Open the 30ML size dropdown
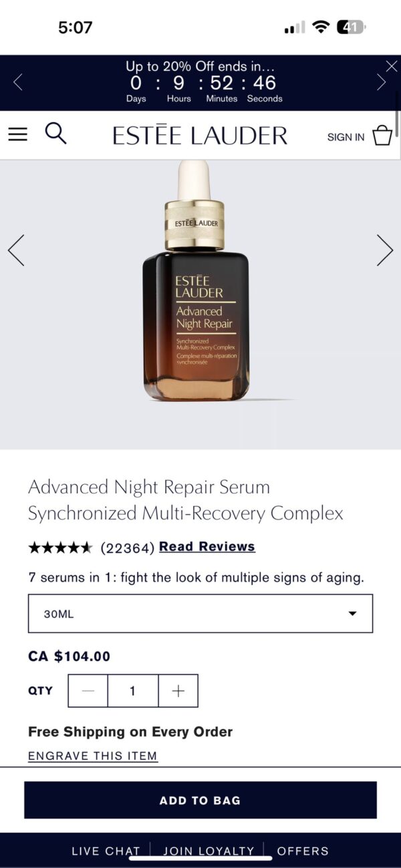Image resolution: width=401 pixels, height=868 pixels. 200,614
